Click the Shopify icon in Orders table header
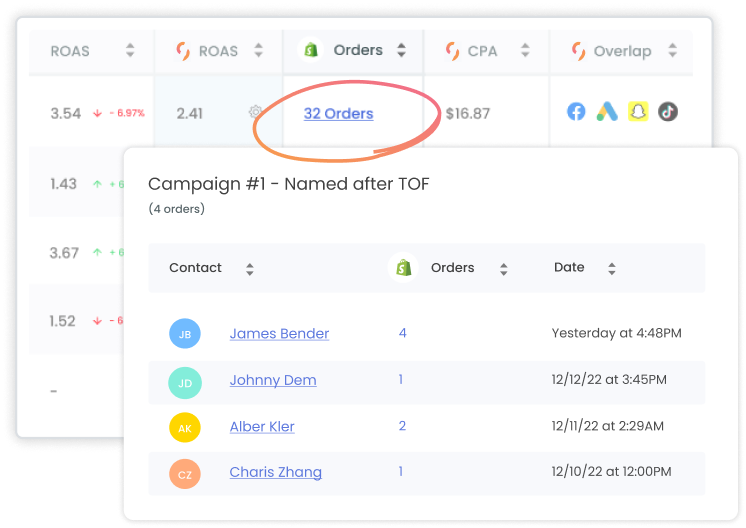 pyautogui.click(x=311, y=50)
